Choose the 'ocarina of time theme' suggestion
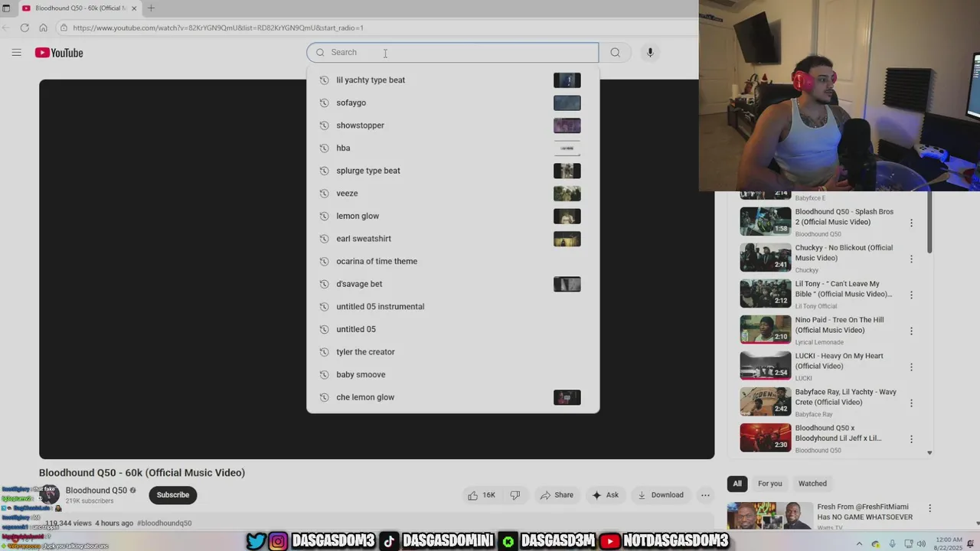 (452, 261)
